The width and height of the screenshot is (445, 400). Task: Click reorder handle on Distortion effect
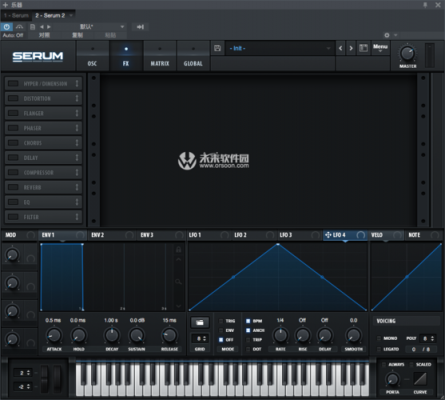tap(77, 98)
